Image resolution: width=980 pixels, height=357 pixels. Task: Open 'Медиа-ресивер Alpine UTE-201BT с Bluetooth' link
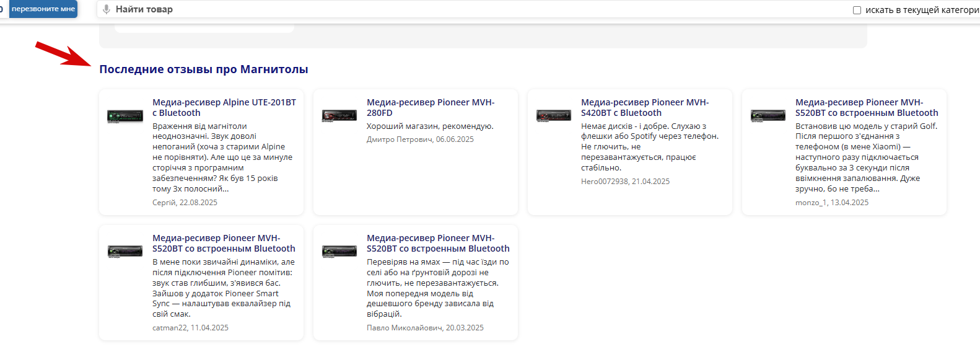pos(224,107)
